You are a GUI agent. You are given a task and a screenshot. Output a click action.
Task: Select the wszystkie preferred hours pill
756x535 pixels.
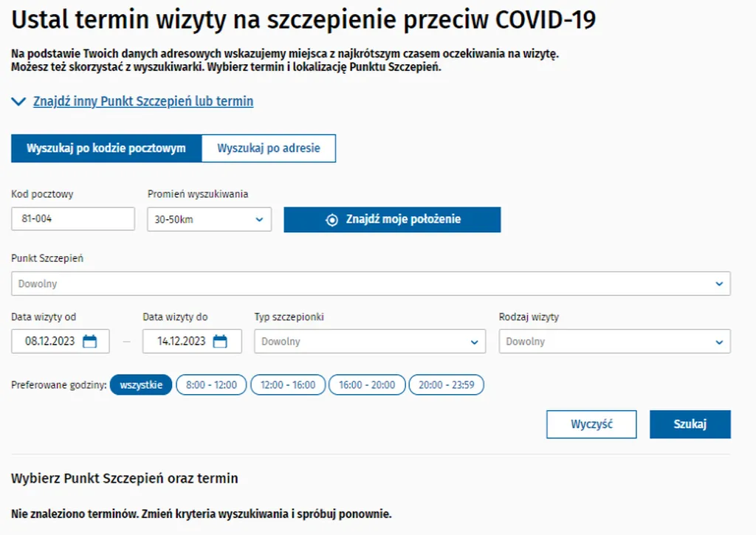(x=141, y=384)
